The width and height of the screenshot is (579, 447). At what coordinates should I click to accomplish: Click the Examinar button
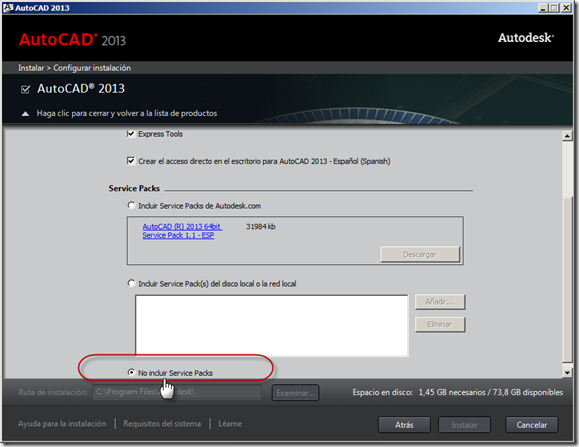tap(295, 393)
